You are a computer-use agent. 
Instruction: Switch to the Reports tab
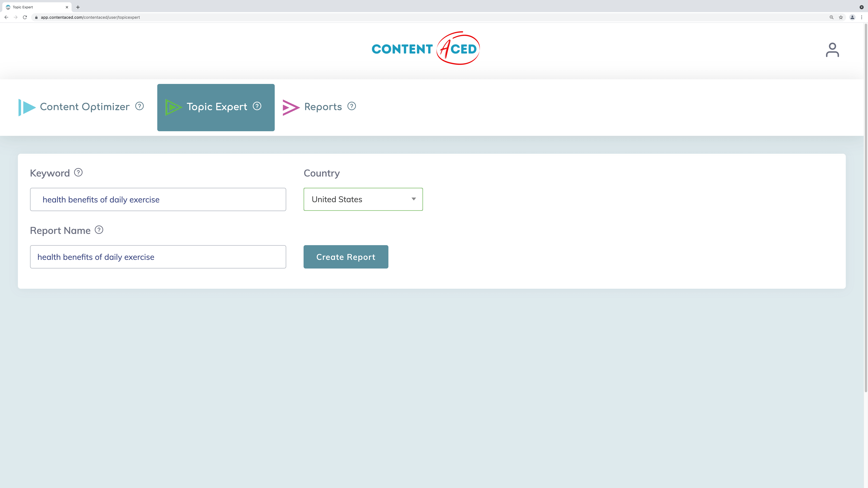coord(319,107)
